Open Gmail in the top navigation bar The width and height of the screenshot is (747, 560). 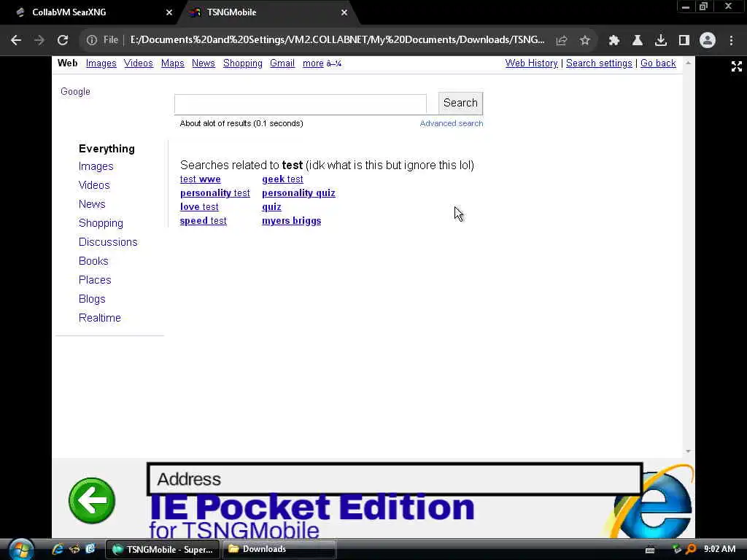click(282, 63)
